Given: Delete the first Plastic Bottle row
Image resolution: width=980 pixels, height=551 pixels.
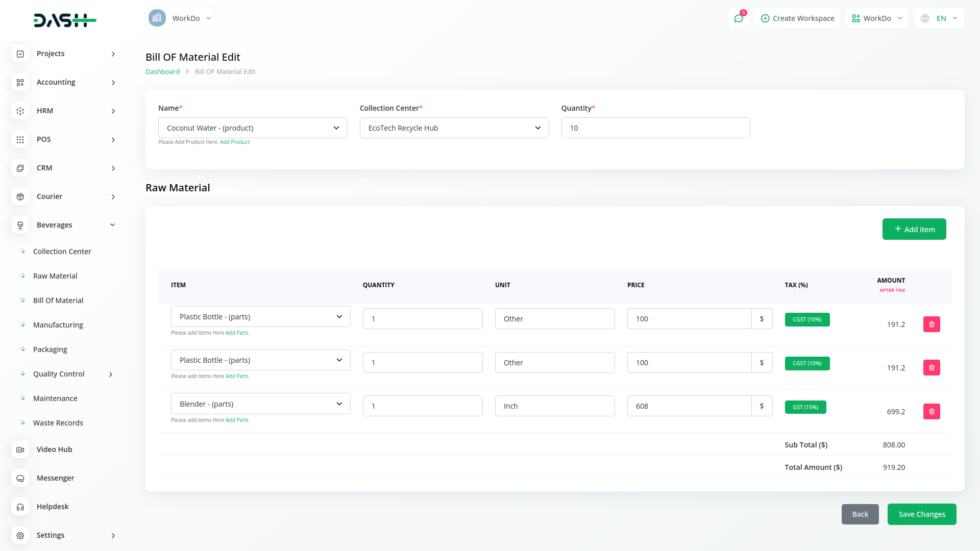Looking at the screenshot, I should tap(932, 324).
